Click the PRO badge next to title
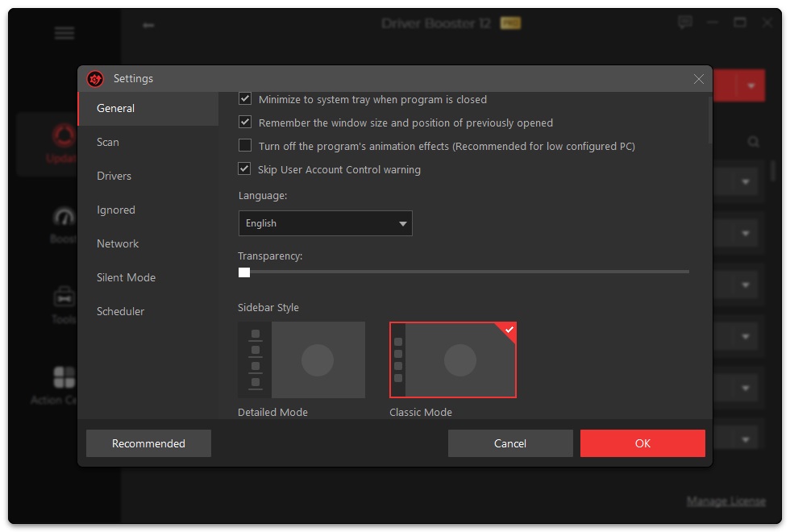 [510, 23]
